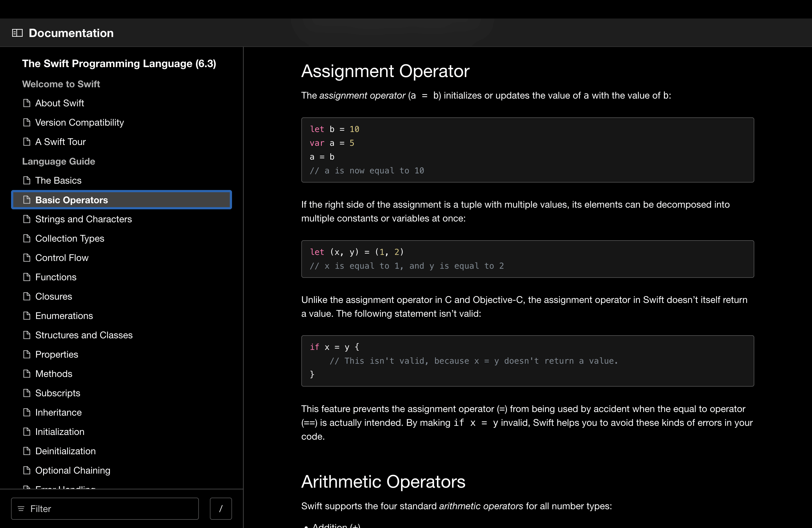
Task: Click The Swift Programming Language title
Action: [x=119, y=64]
